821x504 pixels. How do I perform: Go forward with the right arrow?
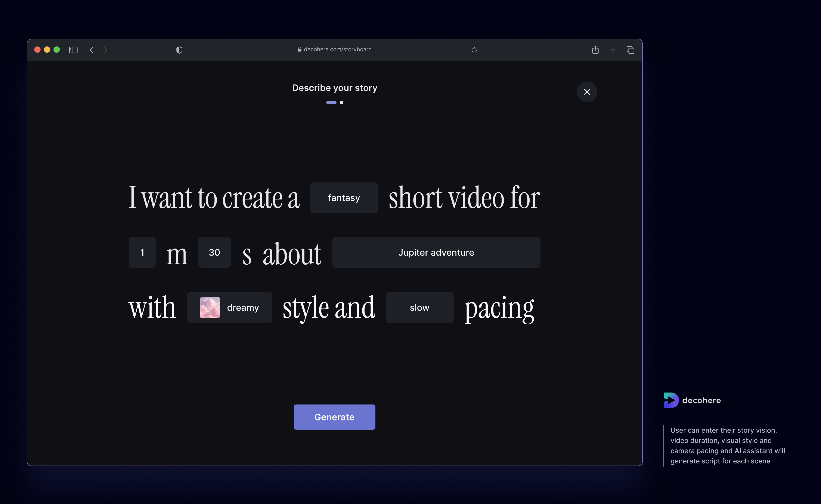(x=105, y=50)
